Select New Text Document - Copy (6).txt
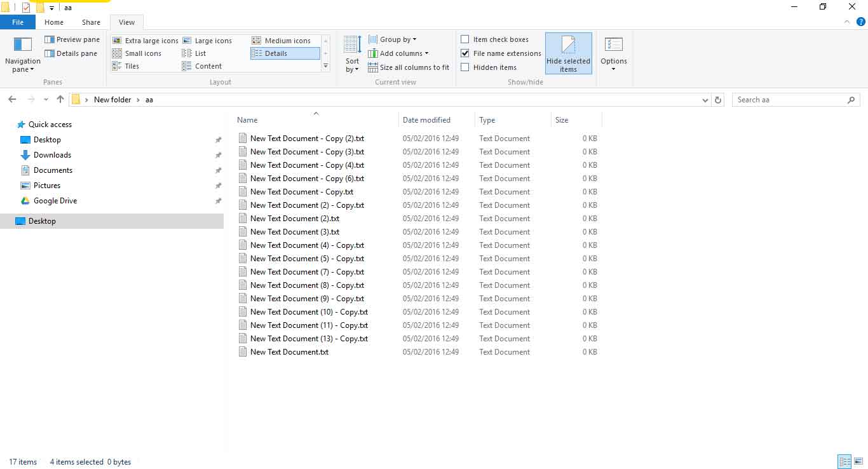 307,179
